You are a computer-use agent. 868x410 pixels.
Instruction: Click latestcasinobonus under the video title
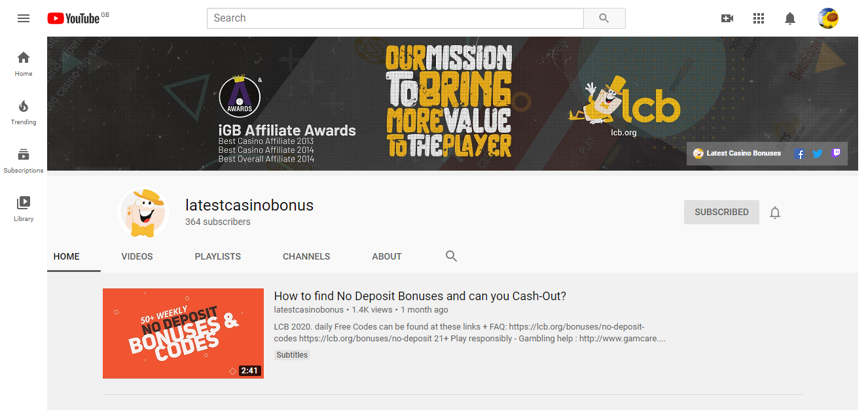coord(309,310)
